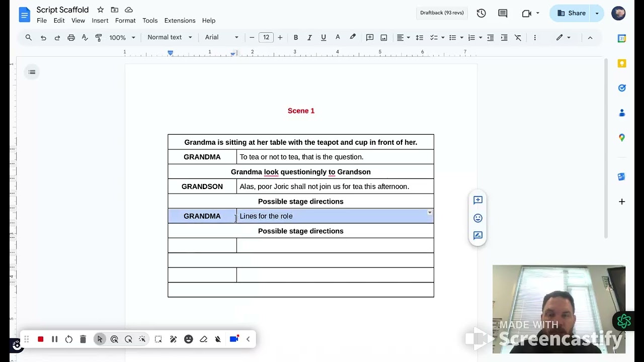Change the zoom level from 100%
This screenshot has height=362, width=644.
click(x=122, y=38)
